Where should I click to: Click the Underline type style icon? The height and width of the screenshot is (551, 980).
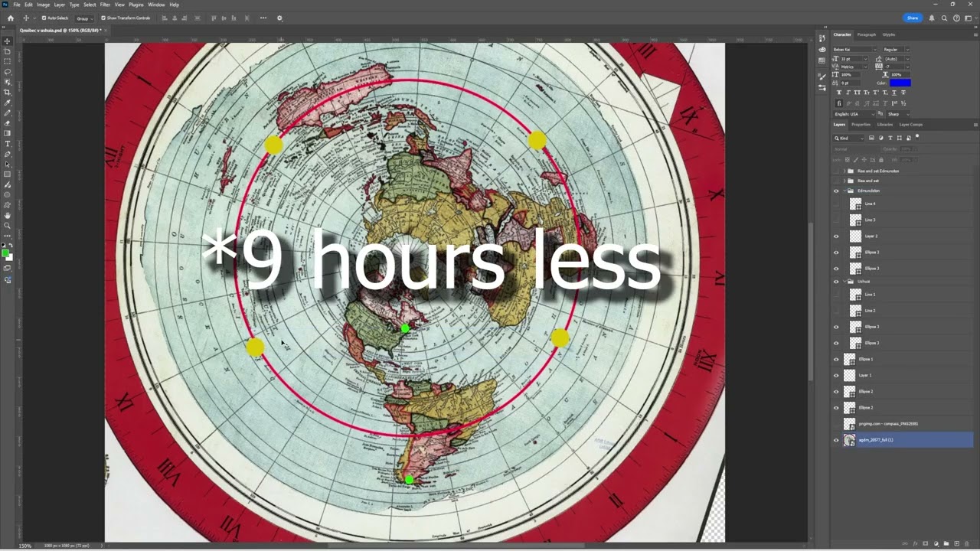(x=895, y=93)
